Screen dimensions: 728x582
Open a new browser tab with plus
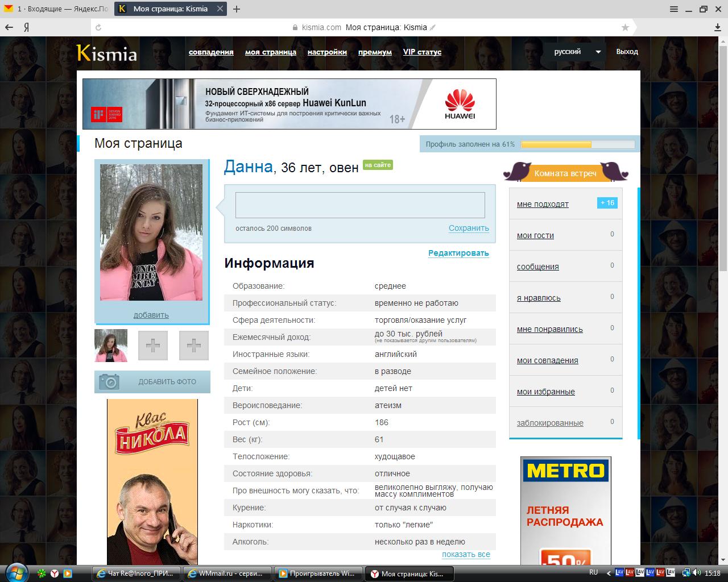[x=237, y=9]
